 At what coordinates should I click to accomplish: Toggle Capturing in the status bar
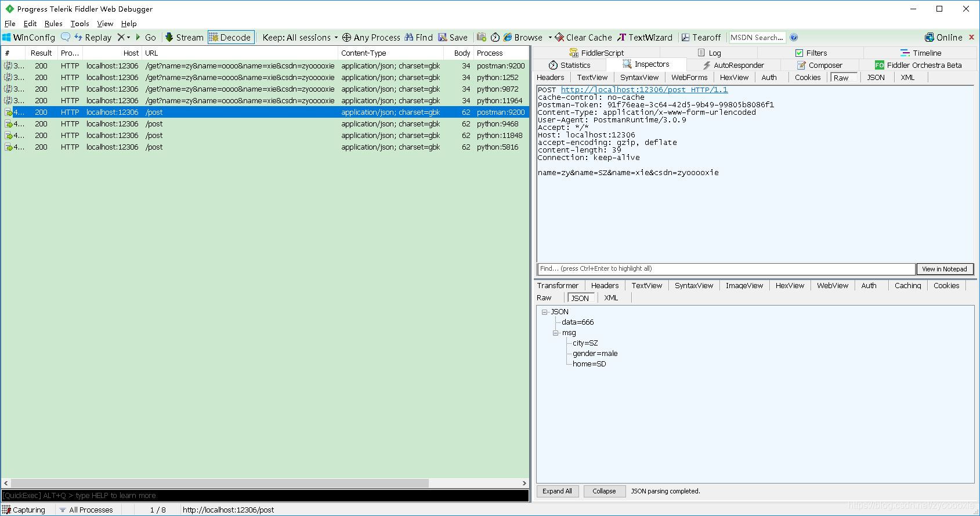(24, 510)
